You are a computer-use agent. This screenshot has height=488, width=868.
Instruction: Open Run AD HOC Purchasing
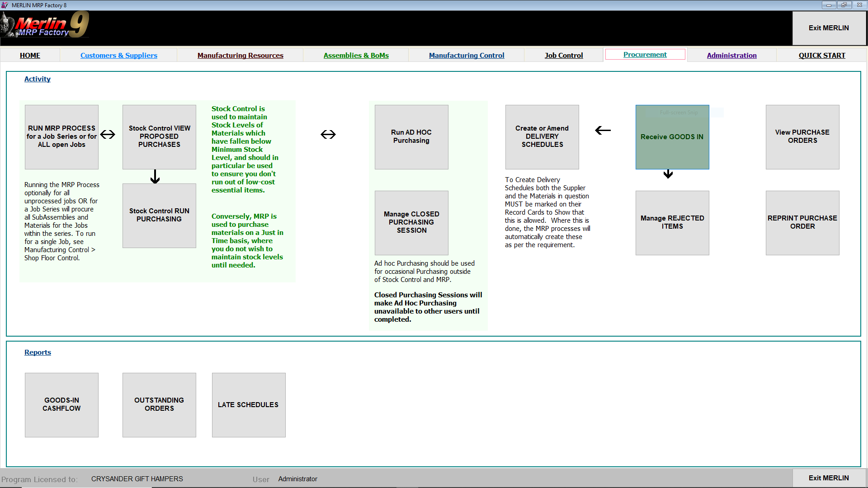tap(411, 137)
